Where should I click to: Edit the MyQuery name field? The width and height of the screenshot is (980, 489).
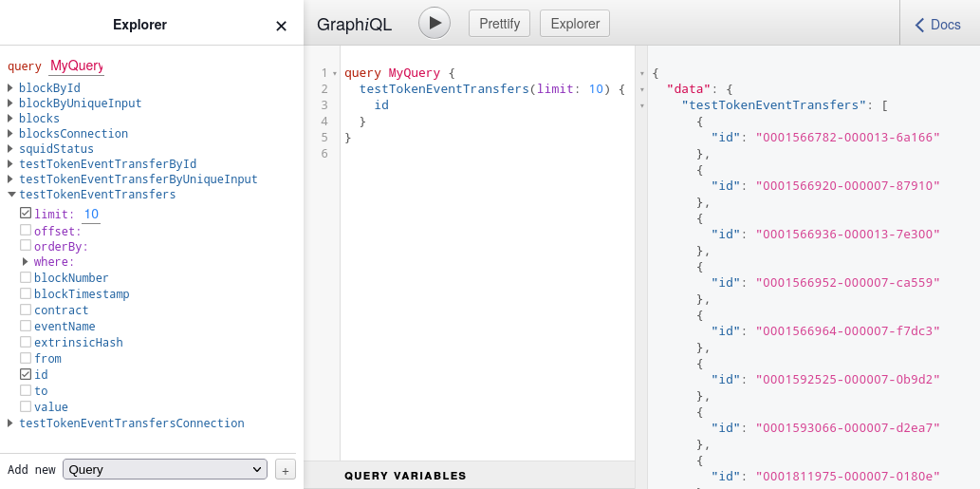tap(76, 66)
